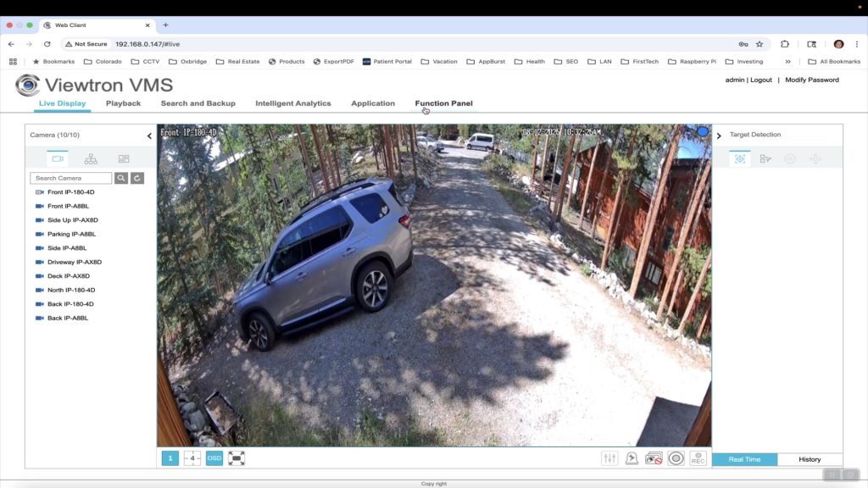This screenshot has width=868, height=488.
Task: Open a new browser tab
Action: 165,25
